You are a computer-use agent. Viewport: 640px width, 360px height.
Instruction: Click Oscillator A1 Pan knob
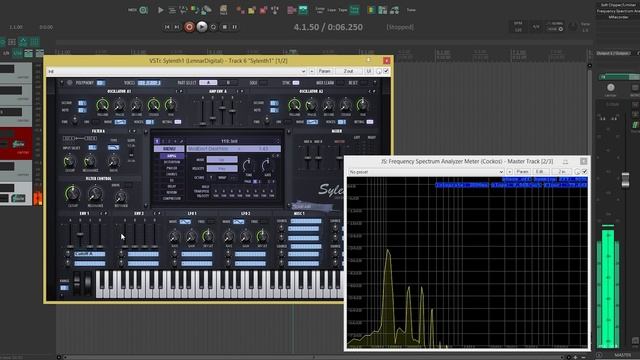click(x=170, y=106)
